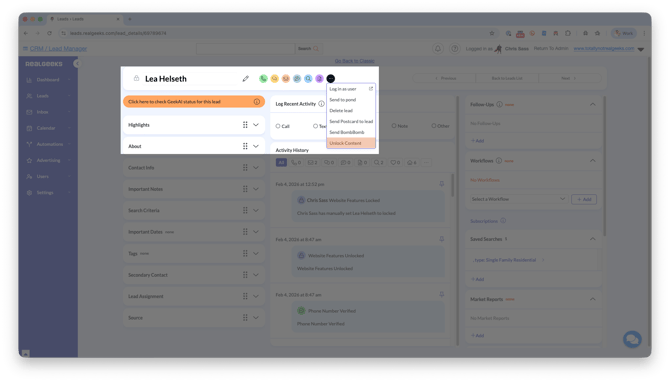Choose Log in as user menu item

point(351,89)
